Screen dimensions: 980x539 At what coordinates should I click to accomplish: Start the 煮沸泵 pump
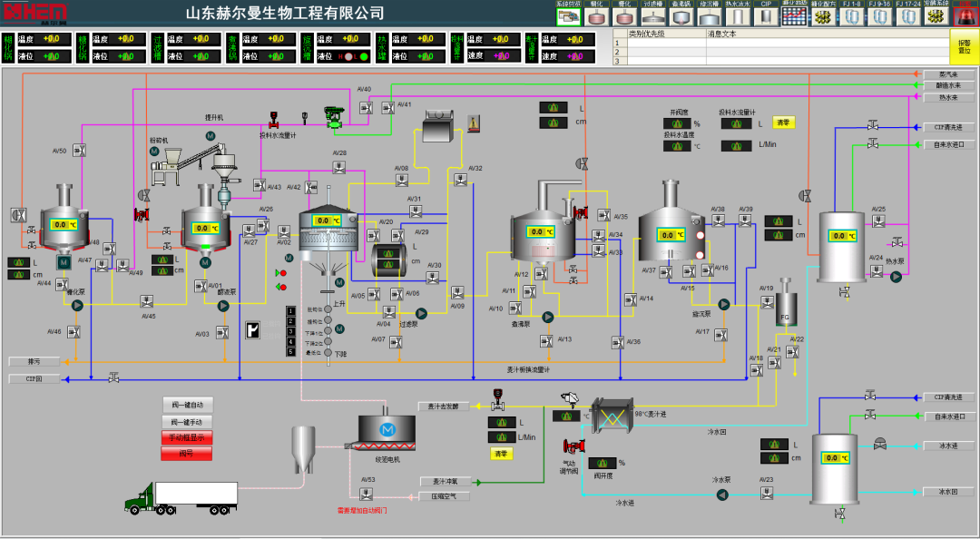click(547, 317)
